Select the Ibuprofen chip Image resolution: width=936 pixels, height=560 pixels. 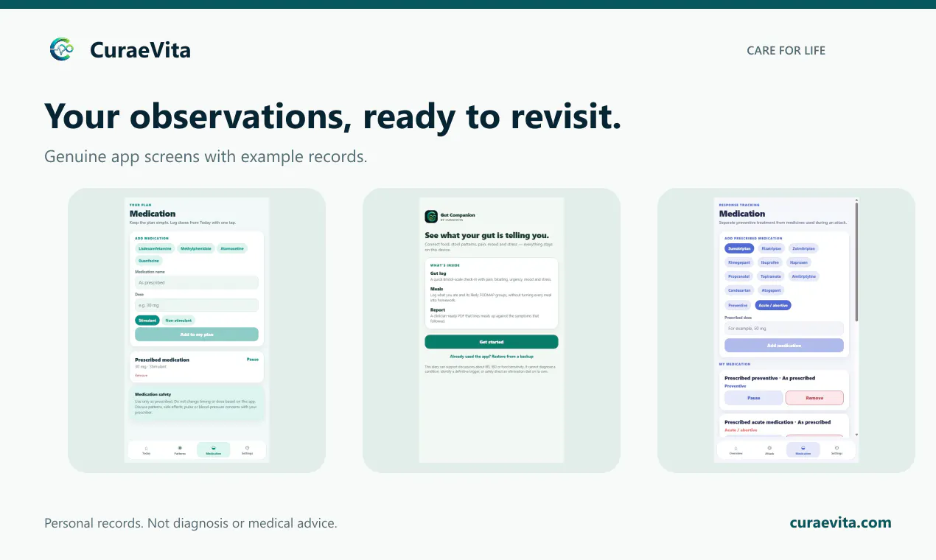tap(770, 262)
